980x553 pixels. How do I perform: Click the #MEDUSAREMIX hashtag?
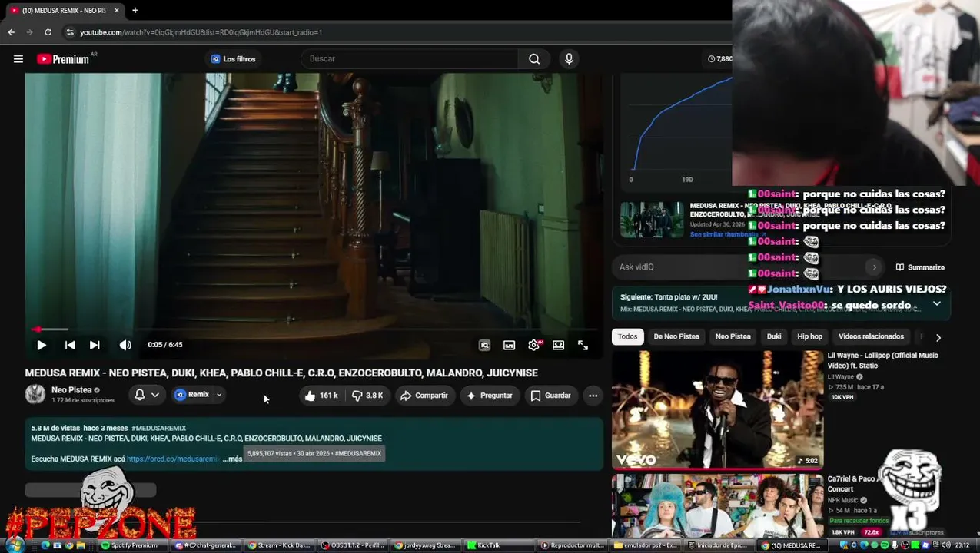tap(158, 428)
